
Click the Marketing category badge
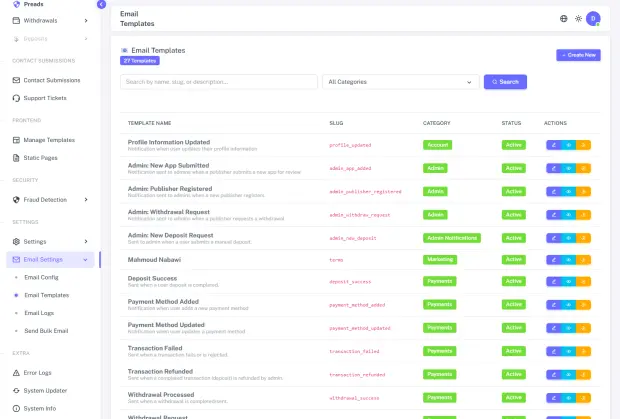(440, 259)
